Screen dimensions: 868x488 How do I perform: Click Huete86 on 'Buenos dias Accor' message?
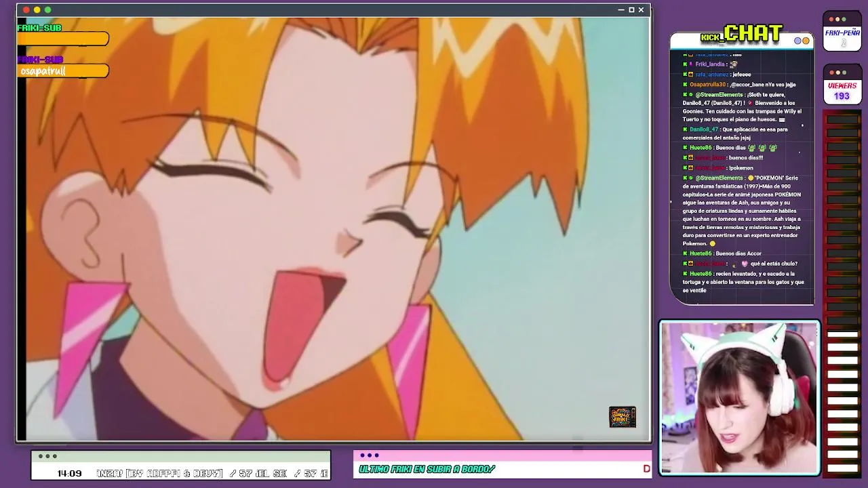coord(701,253)
